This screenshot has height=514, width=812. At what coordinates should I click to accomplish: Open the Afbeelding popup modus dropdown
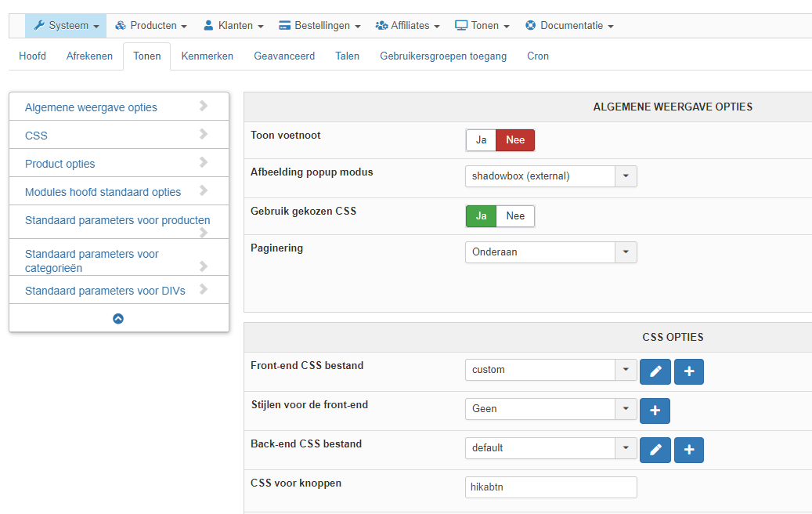pos(551,176)
